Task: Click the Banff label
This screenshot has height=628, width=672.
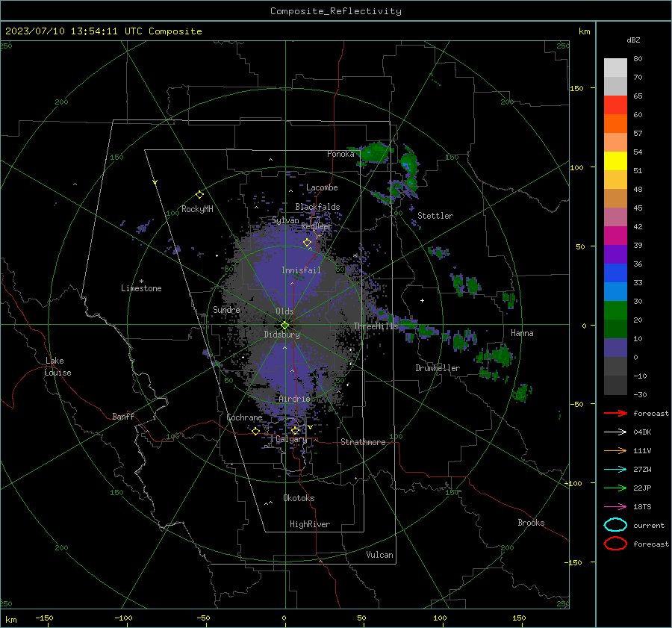Action: (x=123, y=416)
